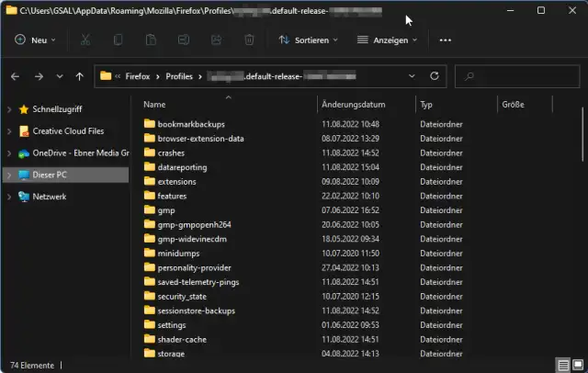Viewport: 588px width, 373px height.
Task: Expand the Schnellzugriff tree node
Action: click(x=9, y=109)
